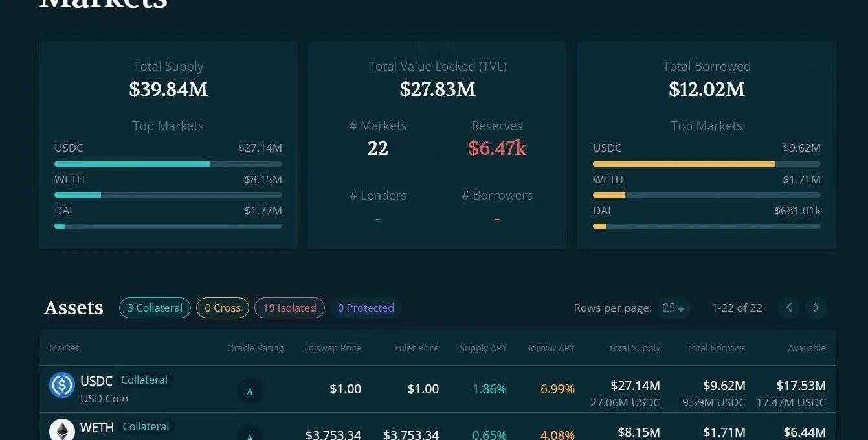Click the WETH Ethereum icon
868x440 pixels.
[62, 430]
